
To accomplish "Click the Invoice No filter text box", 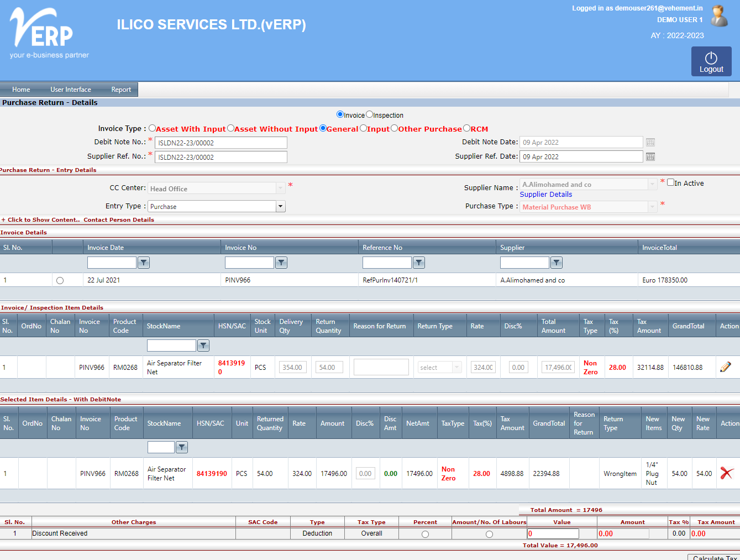I will point(249,263).
